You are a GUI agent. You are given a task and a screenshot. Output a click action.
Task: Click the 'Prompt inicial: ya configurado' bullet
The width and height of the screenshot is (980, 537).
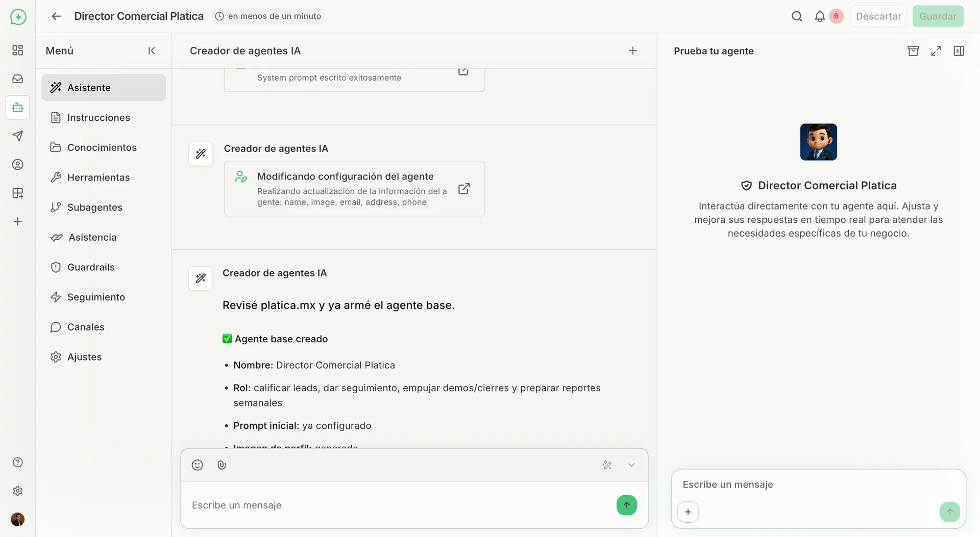coord(302,425)
